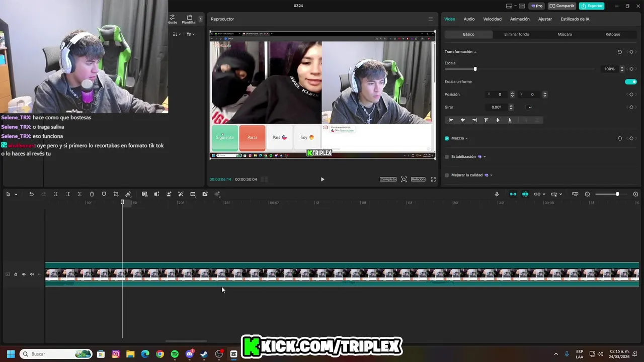
Task: Enable Mejorar la calidad checkbox
Action: coord(447,175)
